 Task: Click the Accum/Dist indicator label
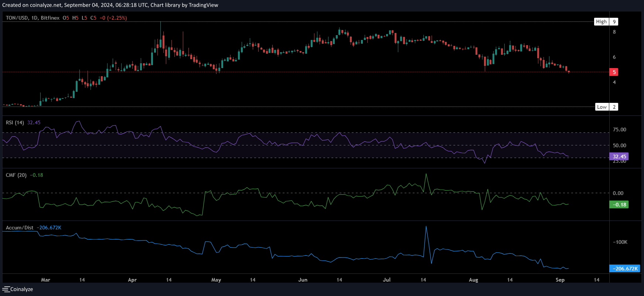point(20,228)
